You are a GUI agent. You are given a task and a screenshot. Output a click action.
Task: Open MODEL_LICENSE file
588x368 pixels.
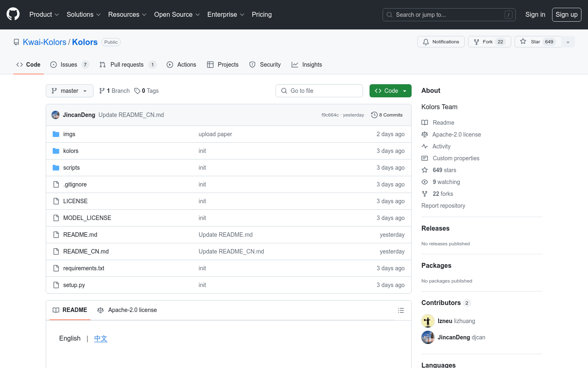87,218
